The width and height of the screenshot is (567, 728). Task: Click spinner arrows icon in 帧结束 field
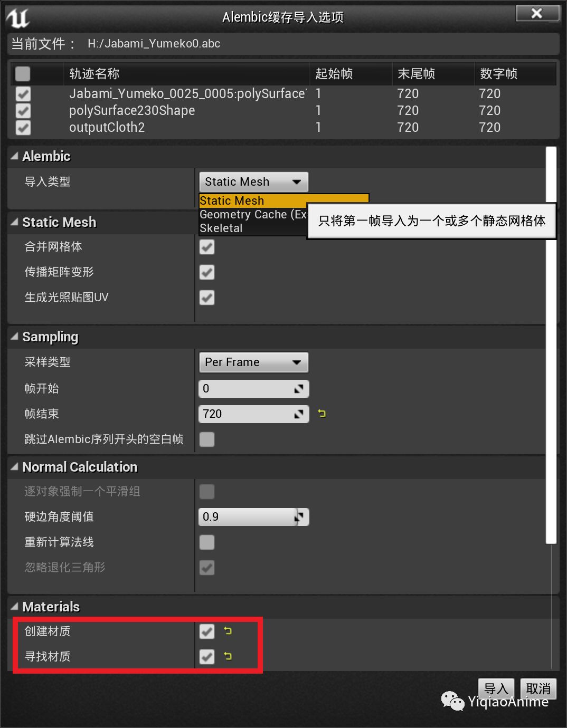(x=299, y=414)
